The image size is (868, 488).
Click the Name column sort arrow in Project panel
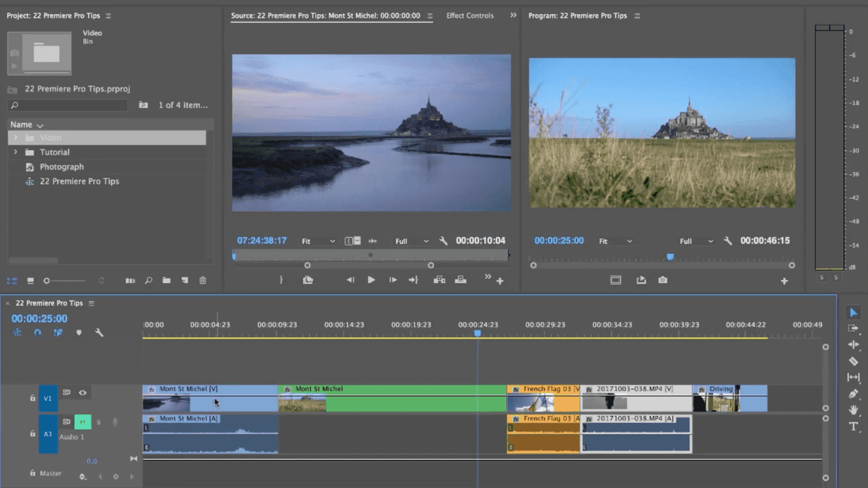[40, 125]
